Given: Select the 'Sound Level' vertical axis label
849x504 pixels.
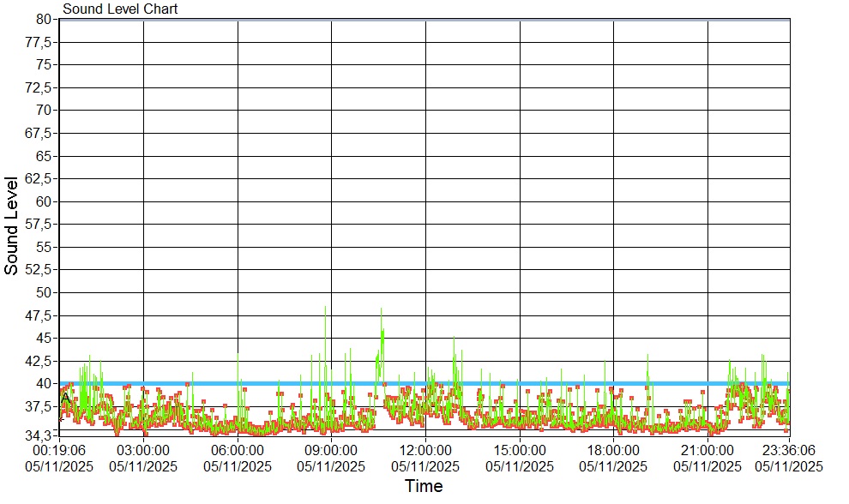Looking at the screenshot, I should (11, 225).
